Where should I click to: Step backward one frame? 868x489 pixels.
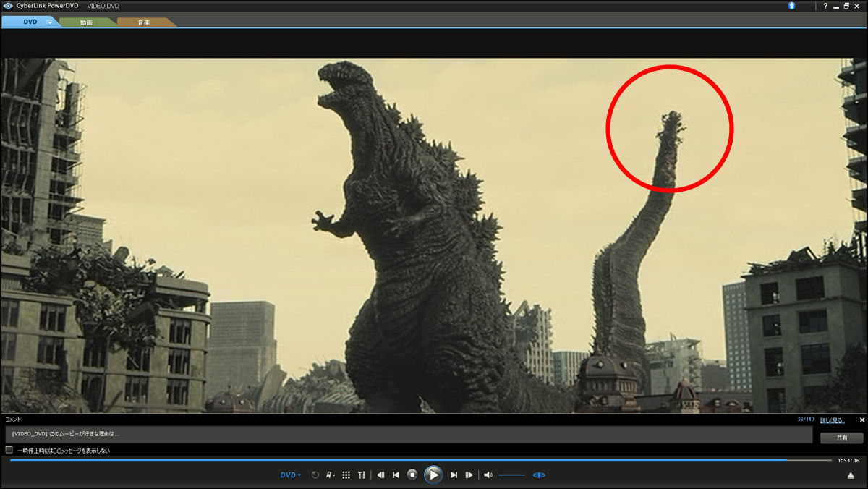[x=380, y=475]
